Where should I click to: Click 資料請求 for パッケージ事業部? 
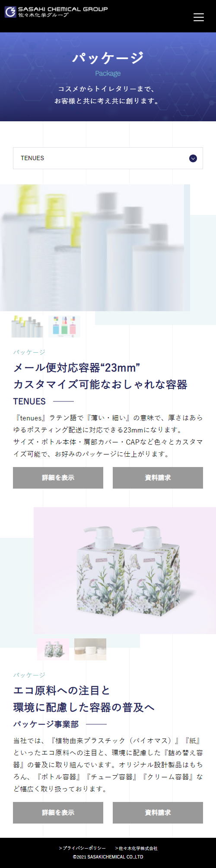(158, 813)
